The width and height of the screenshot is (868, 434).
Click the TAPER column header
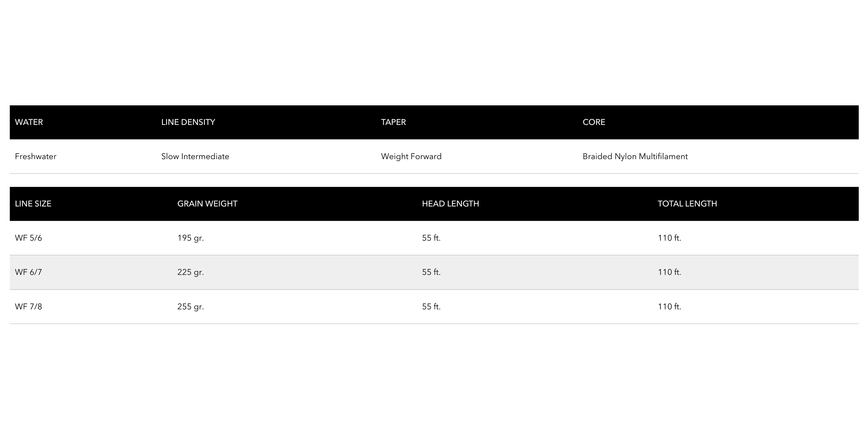click(x=393, y=122)
